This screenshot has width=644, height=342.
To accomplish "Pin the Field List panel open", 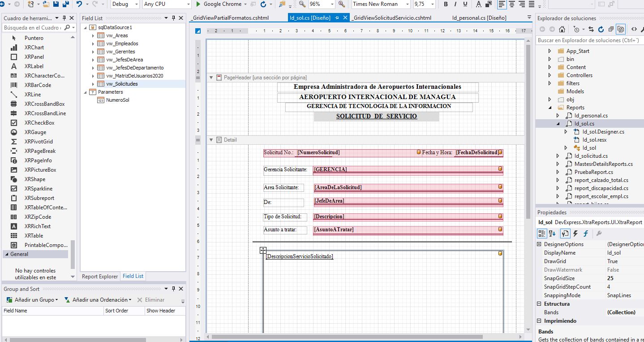I will (174, 18).
